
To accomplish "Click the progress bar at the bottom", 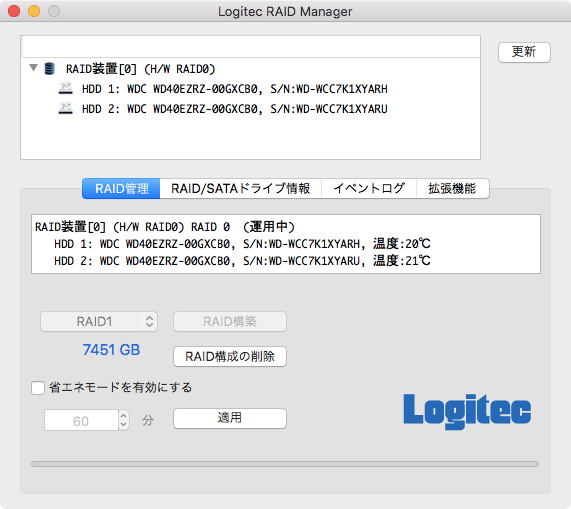I will click(285, 464).
